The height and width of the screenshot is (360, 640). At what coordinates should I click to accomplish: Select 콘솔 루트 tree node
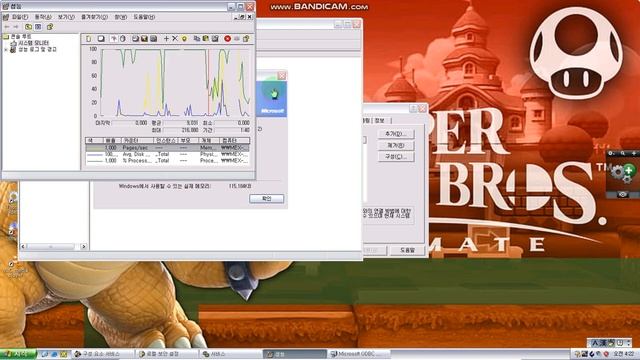pos(21,36)
